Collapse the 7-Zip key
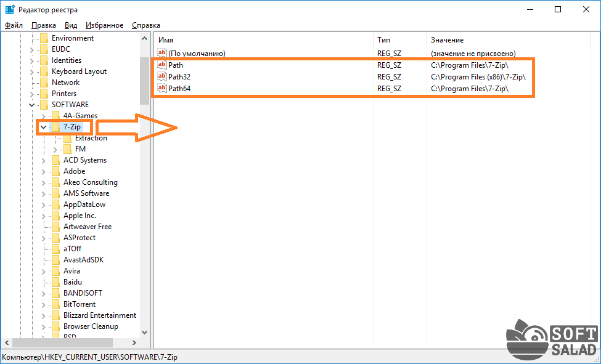Screen dimensions: 601x364 [43, 127]
